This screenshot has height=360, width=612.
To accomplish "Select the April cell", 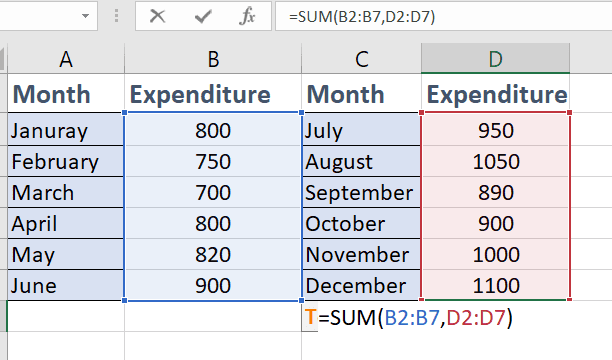I will [66, 223].
